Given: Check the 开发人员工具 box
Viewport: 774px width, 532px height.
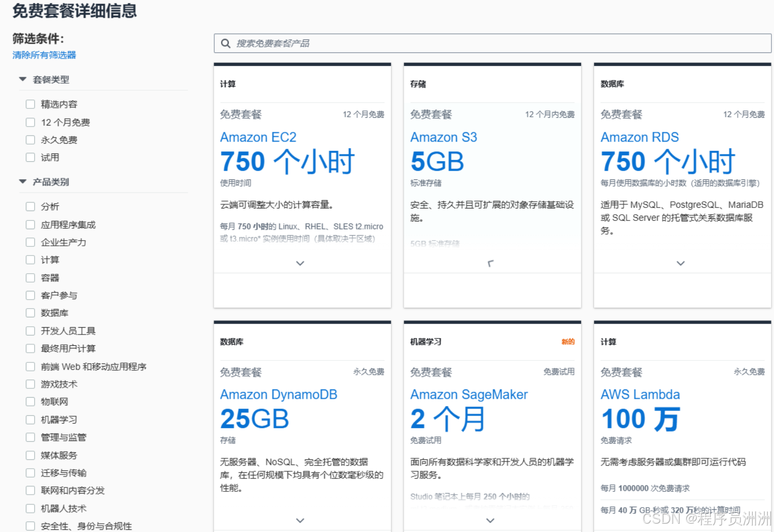Looking at the screenshot, I should [x=31, y=331].
